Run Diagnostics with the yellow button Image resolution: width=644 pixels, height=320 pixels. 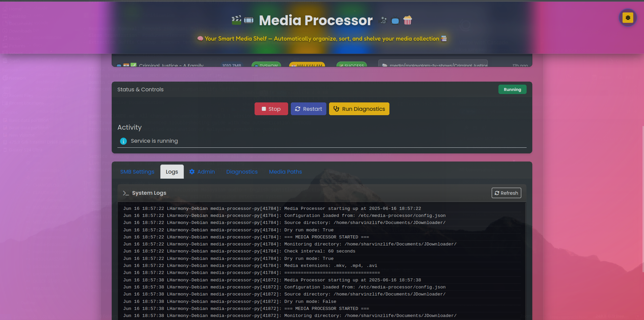point(359,109)
